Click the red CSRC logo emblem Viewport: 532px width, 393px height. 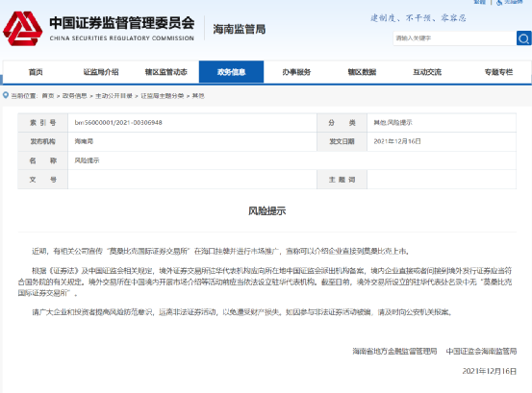click(x=22, y=29)
